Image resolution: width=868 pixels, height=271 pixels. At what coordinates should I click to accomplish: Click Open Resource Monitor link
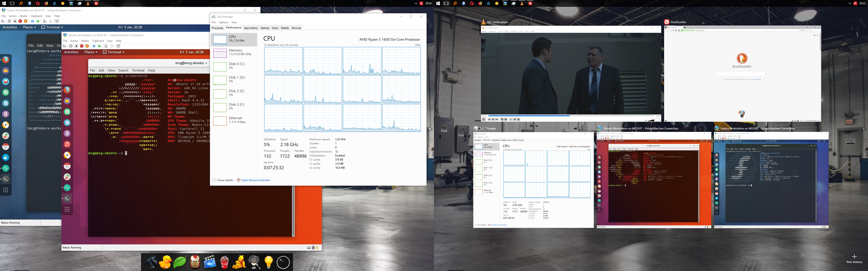point(256,180)
